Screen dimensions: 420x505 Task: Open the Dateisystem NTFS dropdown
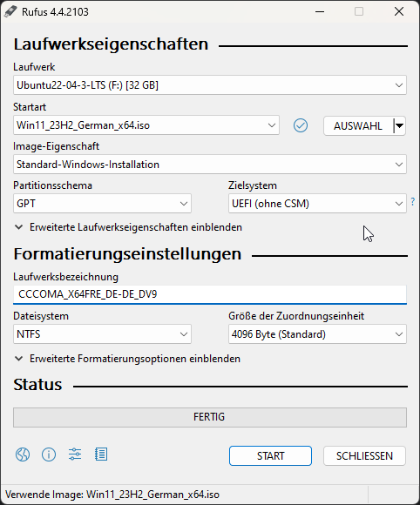click(102, 334)
